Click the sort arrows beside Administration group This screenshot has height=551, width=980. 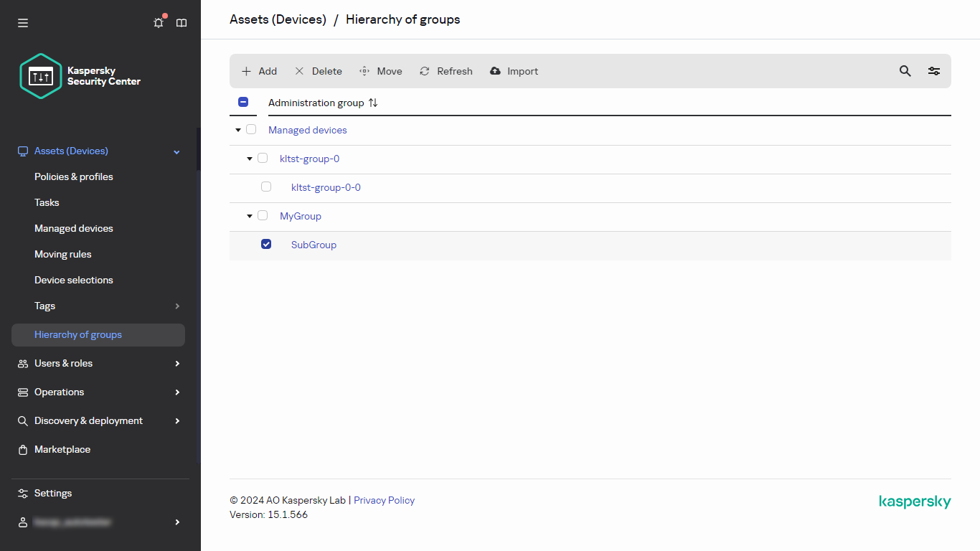pyautogui.click(x=373, y=103)
